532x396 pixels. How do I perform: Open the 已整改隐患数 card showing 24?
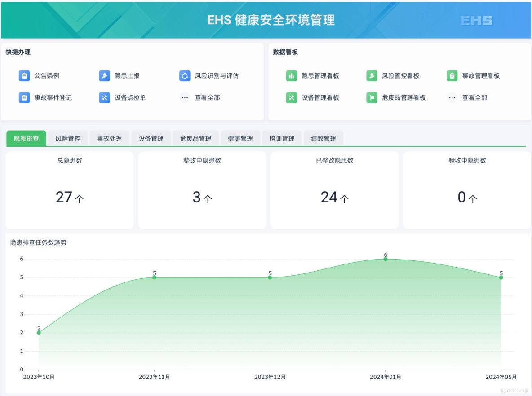click(x=334, y=189)
